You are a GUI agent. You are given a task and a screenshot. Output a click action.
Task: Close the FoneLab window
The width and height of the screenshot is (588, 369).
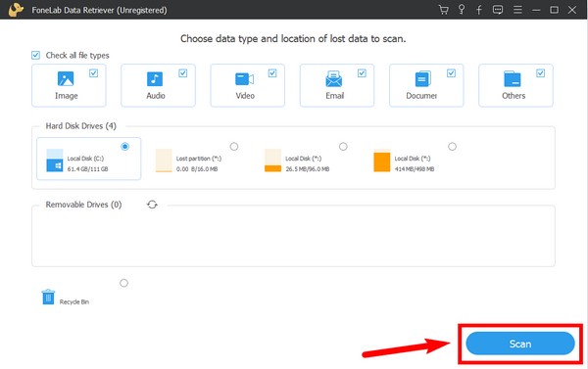(572, 10)
